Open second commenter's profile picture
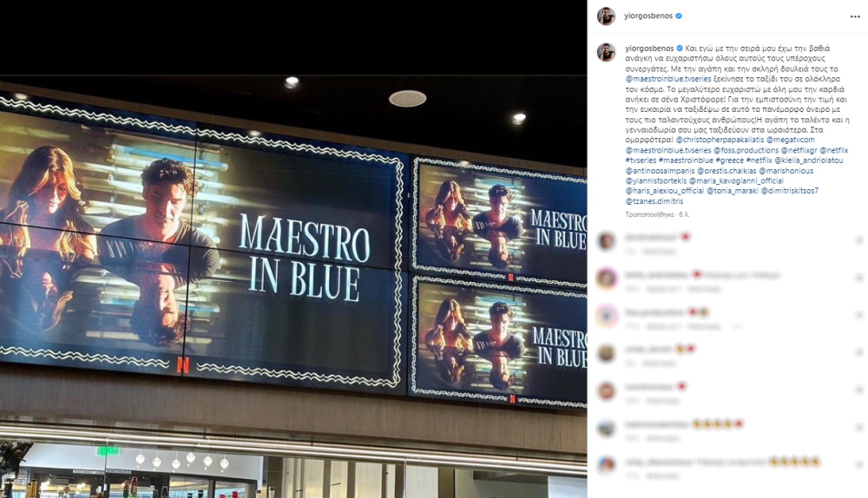Viewport: 868px width, 498px height. click(x=606, y=278)
